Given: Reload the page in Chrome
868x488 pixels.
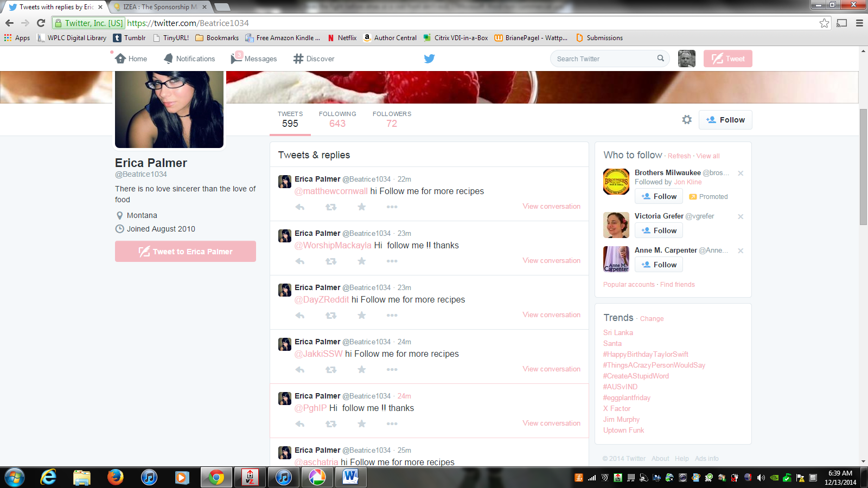Looking at the screenshot, I should pos(41,23).
